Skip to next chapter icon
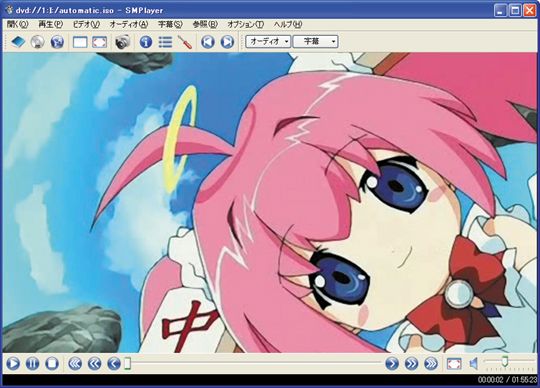This screenshot has width=540, height=388. (227, 42)
